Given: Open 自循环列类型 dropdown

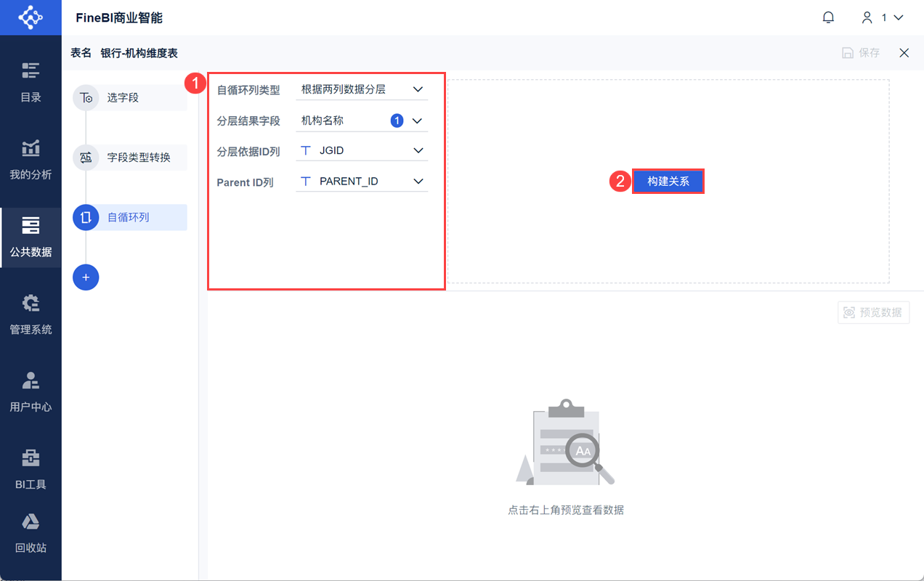Looking at the screenshot, I should click(x=362, y=89).
